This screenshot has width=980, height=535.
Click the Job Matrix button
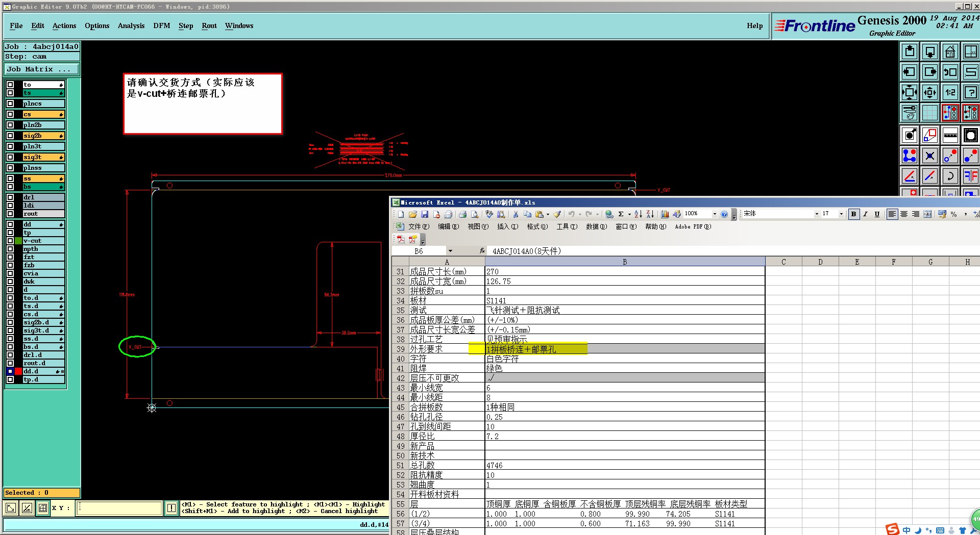41,69
